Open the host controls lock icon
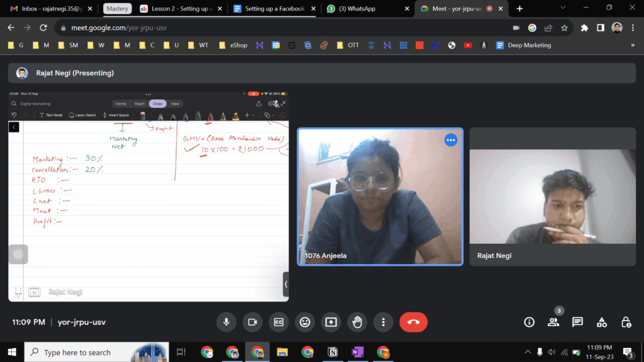Viewport: 644px width, 362px height. (626, 322)
